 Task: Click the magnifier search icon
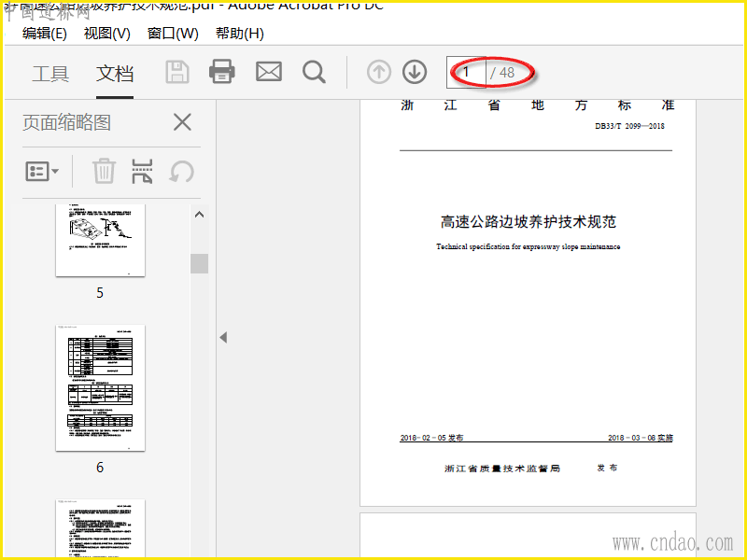click(x=314, y=72)
